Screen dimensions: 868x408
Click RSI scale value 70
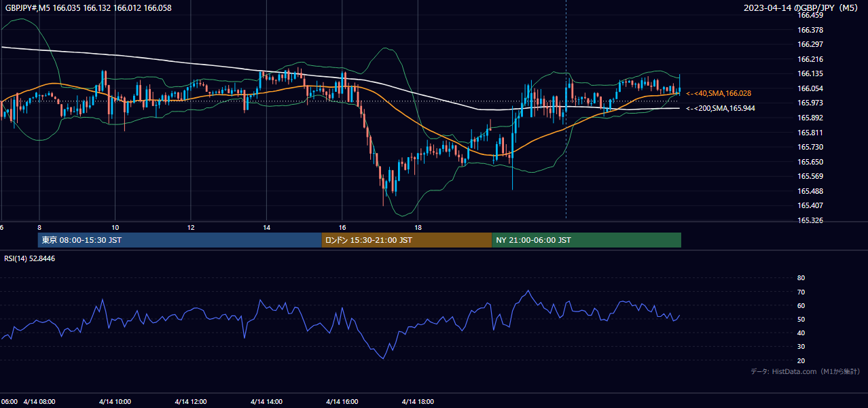tap(801, 292)
